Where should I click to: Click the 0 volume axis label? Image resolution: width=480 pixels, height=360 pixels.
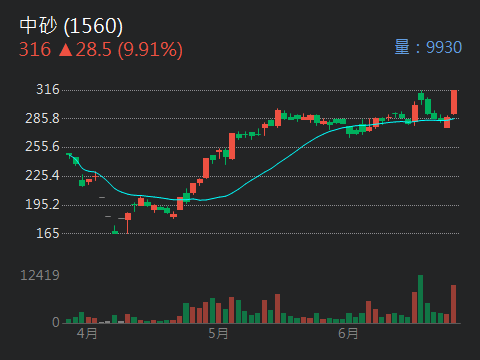(x=56, y=322)
